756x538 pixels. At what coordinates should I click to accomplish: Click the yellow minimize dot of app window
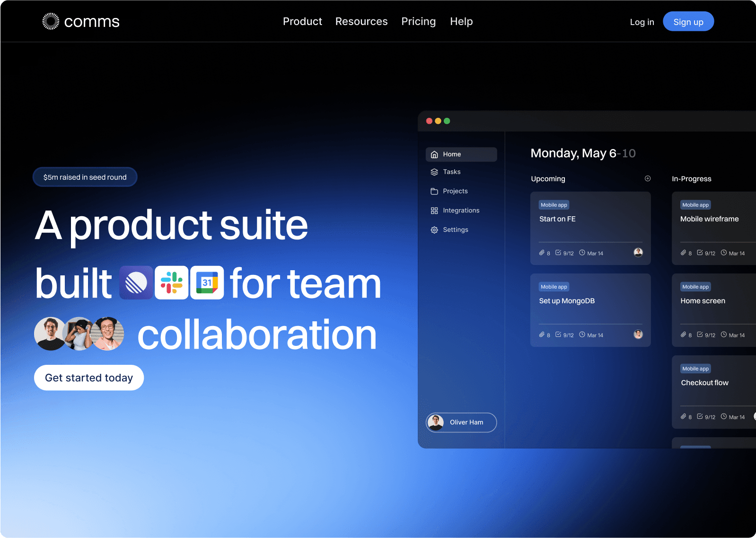438,121
